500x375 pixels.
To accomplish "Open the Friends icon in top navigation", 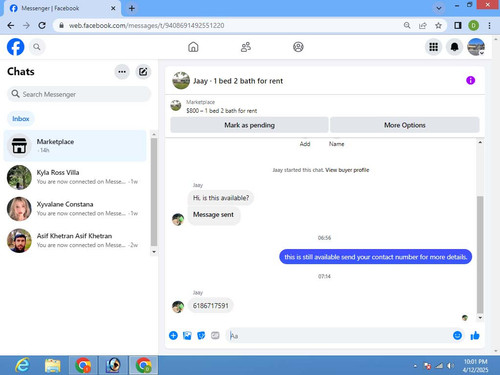I will 246,47.
